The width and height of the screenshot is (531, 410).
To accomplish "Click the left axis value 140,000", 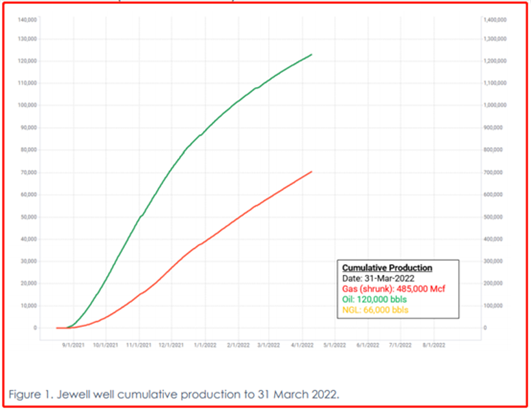I will point(27,20).
